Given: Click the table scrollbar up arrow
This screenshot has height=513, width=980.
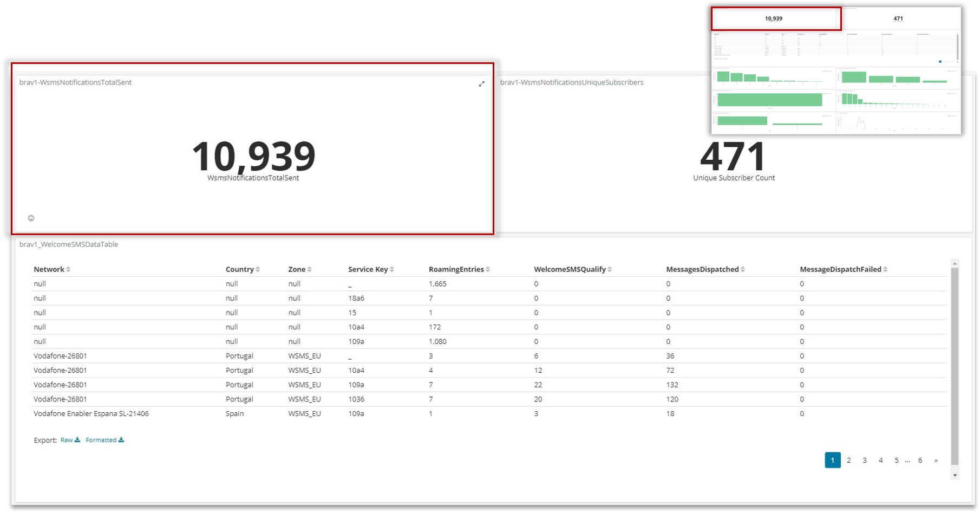Looking at the screenshot, I should tap(955, 263).
